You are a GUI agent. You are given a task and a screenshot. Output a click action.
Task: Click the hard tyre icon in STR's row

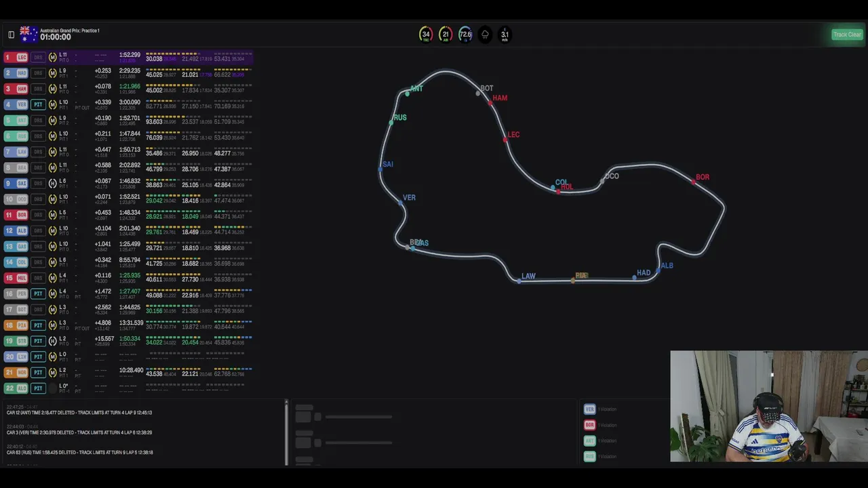coord(53,341)
